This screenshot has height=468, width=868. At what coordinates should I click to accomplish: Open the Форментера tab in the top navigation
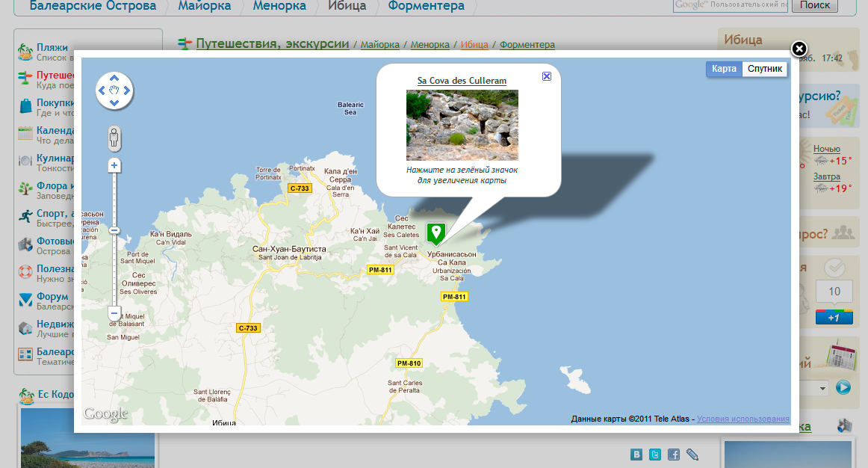(x=426, y=6)
